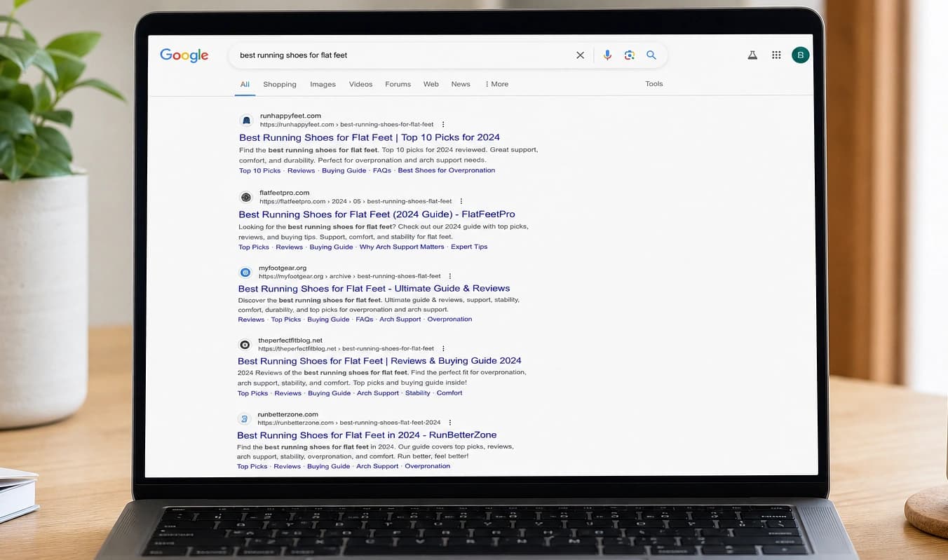Screen dimensions: 948x560
Task: Open 'Ultimate Guide & Reviews' result title
Action: (374, 288)
